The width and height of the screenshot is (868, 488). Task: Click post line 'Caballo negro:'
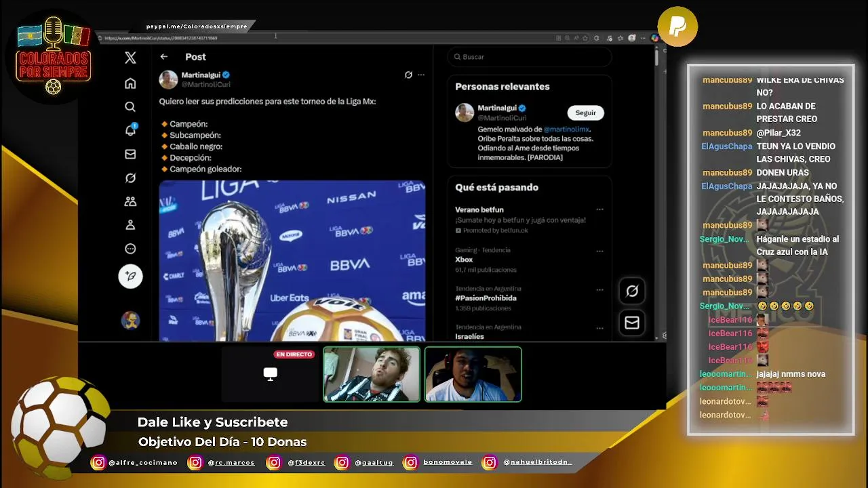coord(196,146)
